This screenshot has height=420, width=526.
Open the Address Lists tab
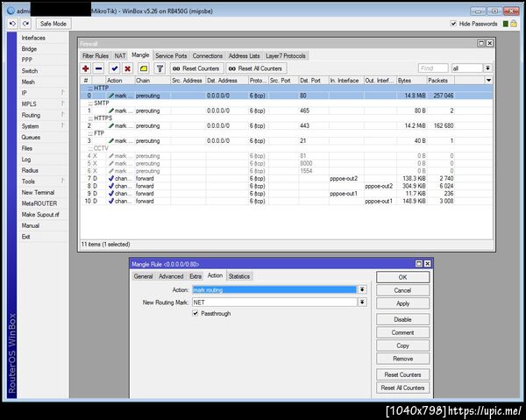(245, 56)
